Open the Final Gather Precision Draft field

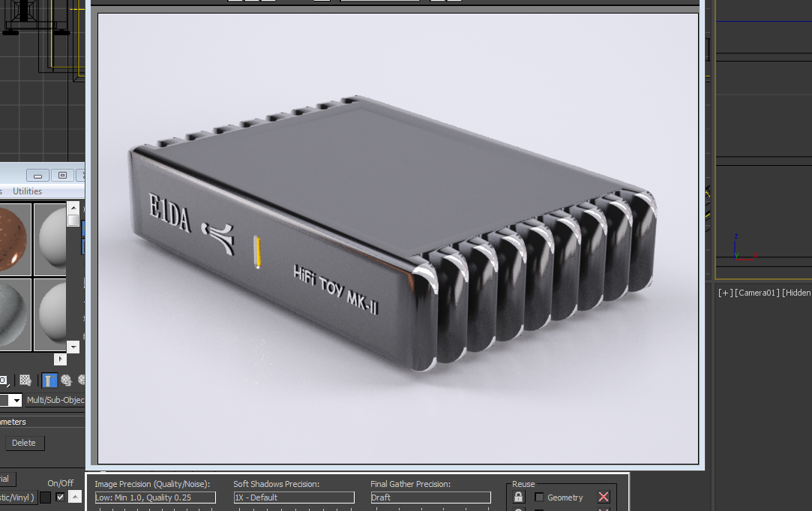430,497
